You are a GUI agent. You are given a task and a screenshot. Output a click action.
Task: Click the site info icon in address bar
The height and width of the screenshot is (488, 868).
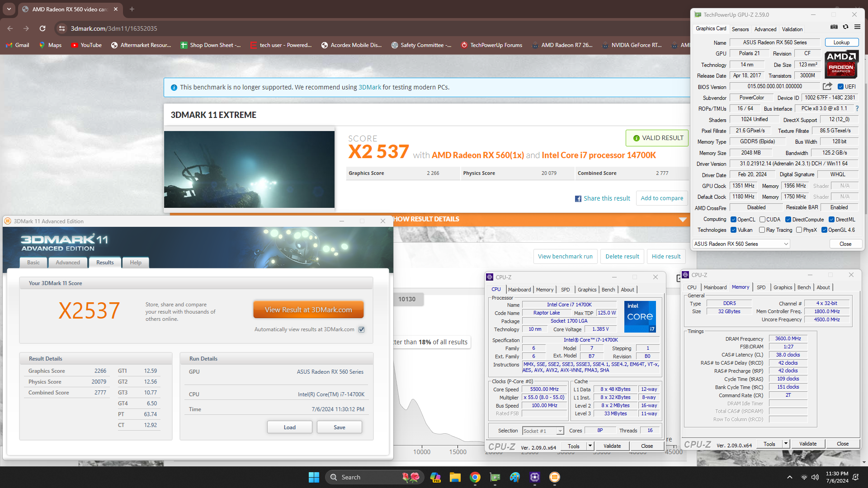tap(62, 28)
